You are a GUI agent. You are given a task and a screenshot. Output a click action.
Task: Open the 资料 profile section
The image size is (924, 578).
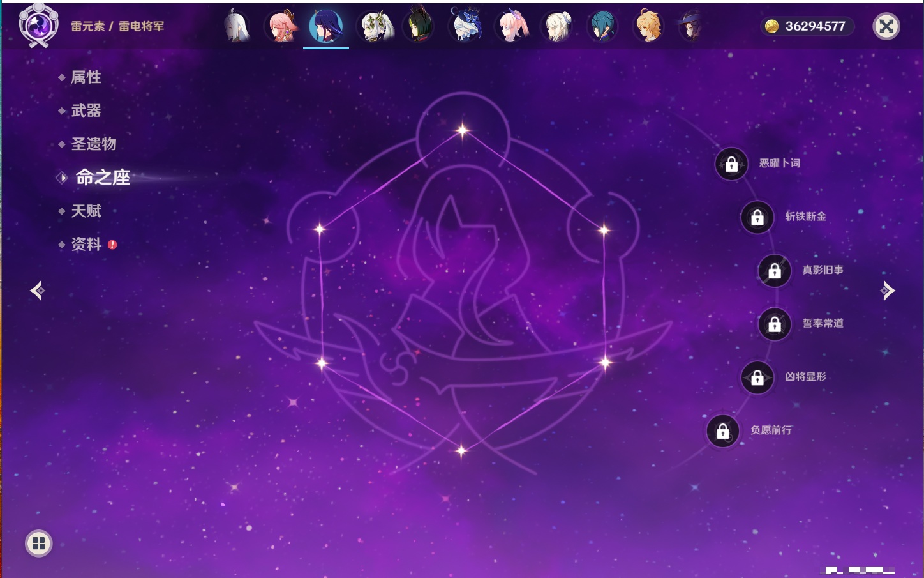pos(86,244)
